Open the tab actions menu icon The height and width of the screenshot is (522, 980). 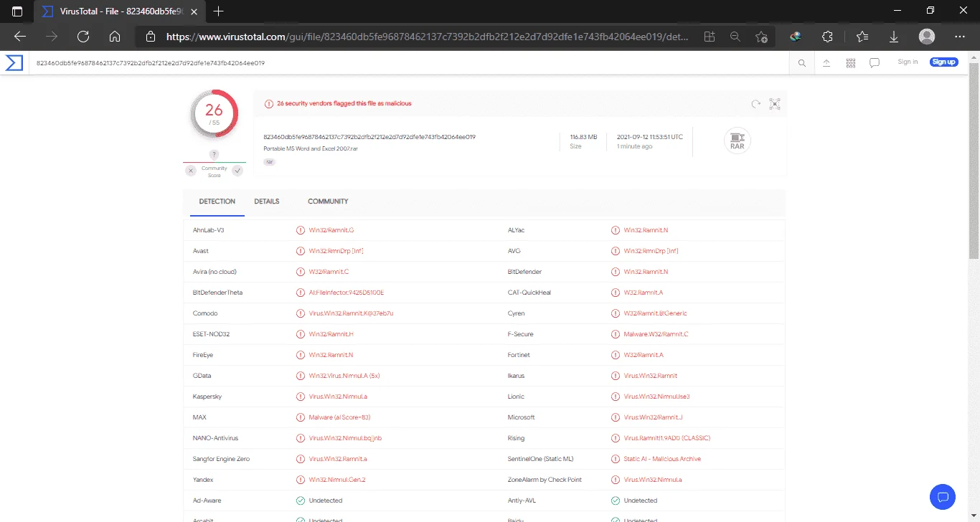tap(17, 11)
